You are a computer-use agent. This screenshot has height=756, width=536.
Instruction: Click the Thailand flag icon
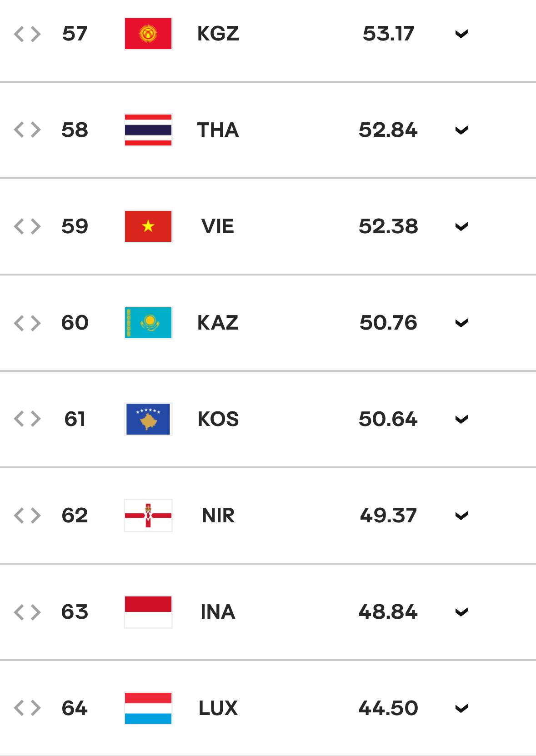(148, 130)
